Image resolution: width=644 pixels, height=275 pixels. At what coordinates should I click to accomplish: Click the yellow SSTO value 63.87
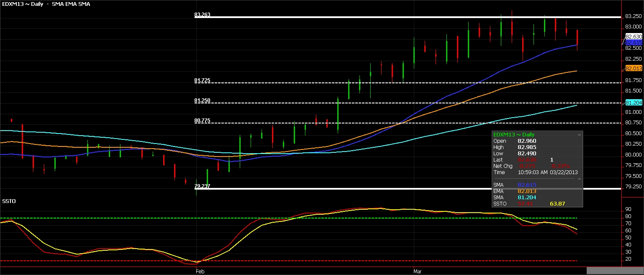pos(557,204)
